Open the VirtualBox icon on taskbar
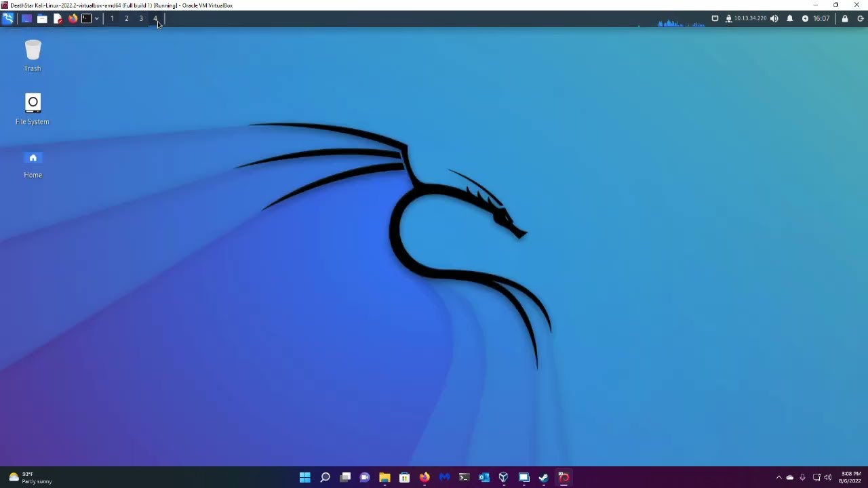 point(504,478)
